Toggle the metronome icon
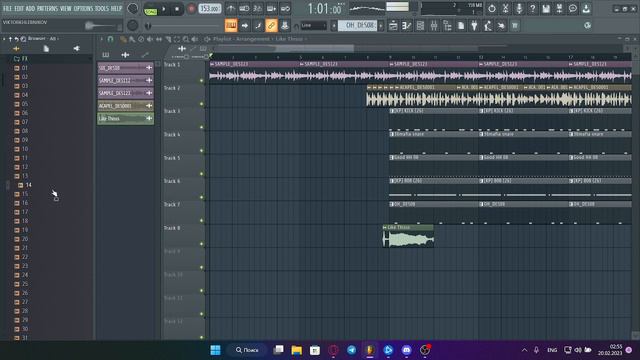Viewport: 640px width, 360px height. [x=231, y=8]
